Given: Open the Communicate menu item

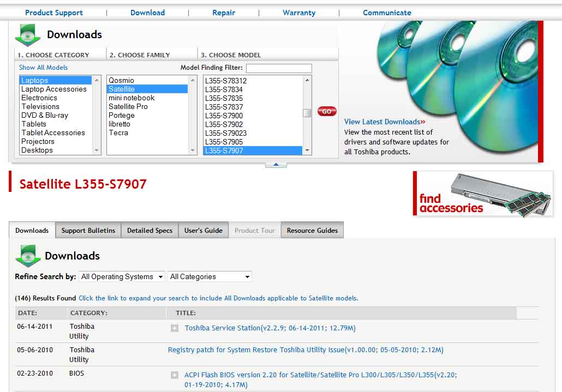Looking at the screenshot, I should (x=387, y=13).
